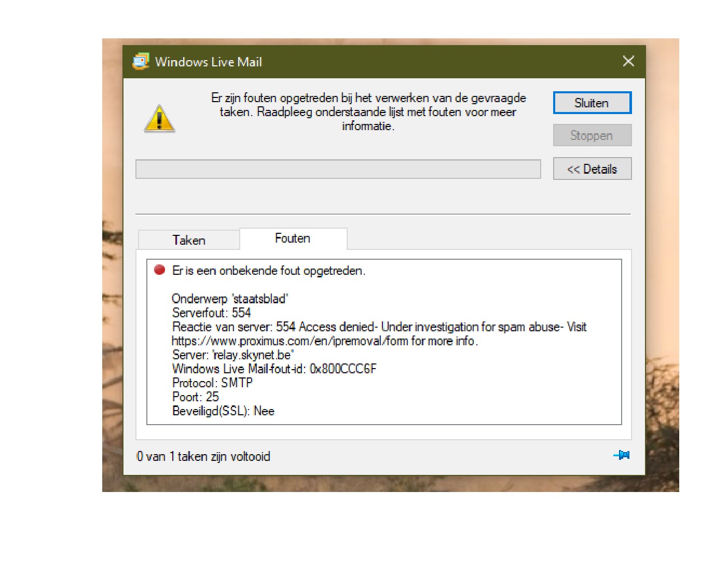Close the dialog with the X button
This screenshot has width=728, height=562.
[628, 61]
